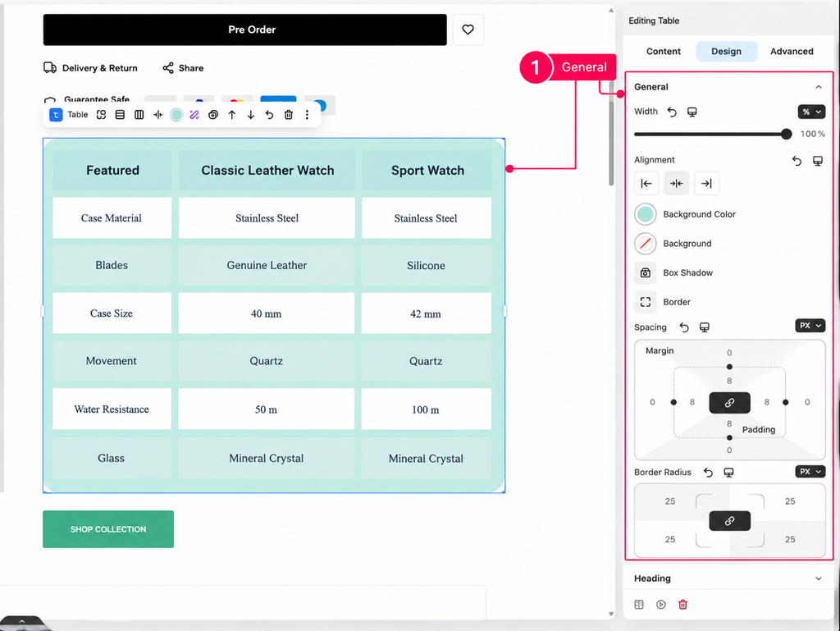
Task: Open the Border Radius PX unit dropdown
Action: pos(810,472)
